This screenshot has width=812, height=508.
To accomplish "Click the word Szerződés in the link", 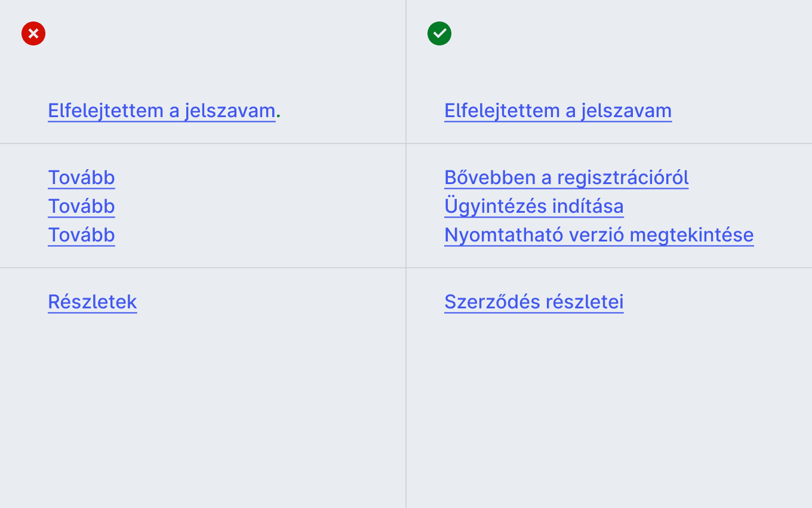I will click(488, 302).
